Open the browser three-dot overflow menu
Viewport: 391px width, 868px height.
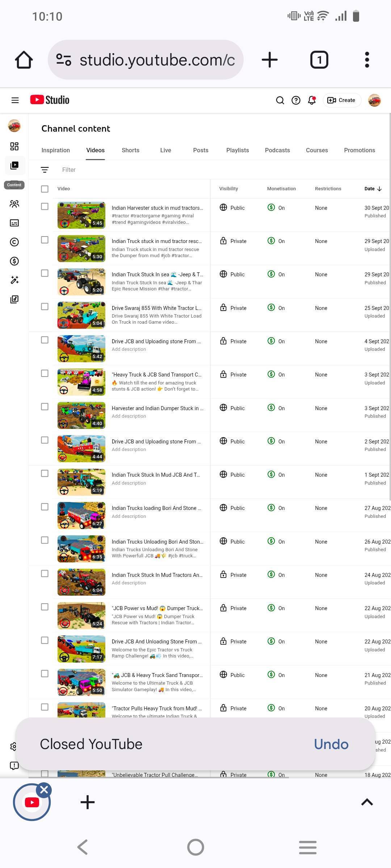pyautogui.click(x=367, y=60)
